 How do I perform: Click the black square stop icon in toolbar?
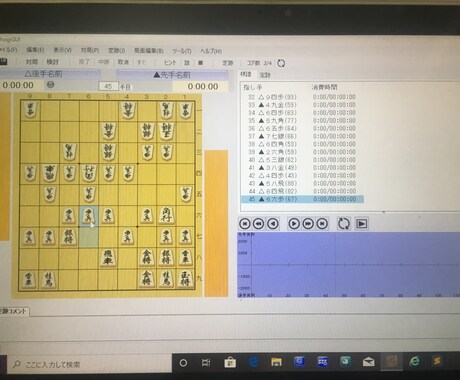tap(200, 63)
